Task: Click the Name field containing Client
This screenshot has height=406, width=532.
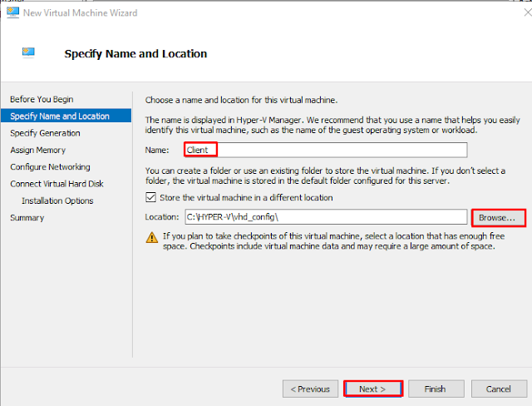Action: 326,150
